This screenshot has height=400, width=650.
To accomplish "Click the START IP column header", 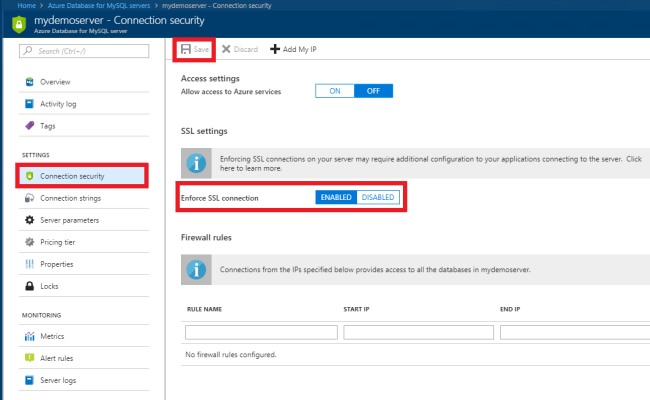I will coord(357,309).
